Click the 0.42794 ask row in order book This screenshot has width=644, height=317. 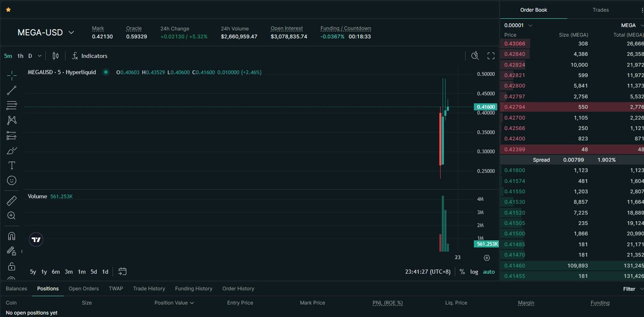coord(572,107)
